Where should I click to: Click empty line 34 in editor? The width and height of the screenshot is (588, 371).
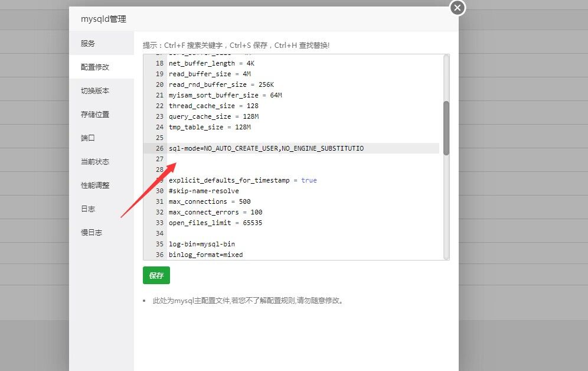[x=303, y=233]
